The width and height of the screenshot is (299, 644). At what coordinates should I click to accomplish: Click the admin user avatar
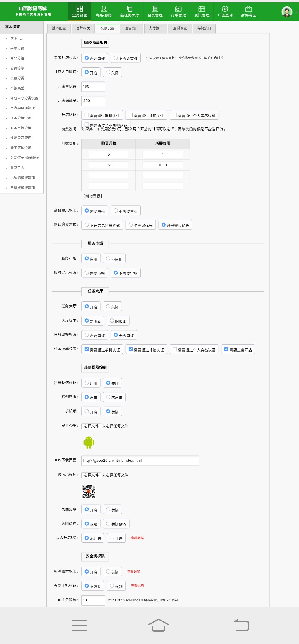coord(287,12)
